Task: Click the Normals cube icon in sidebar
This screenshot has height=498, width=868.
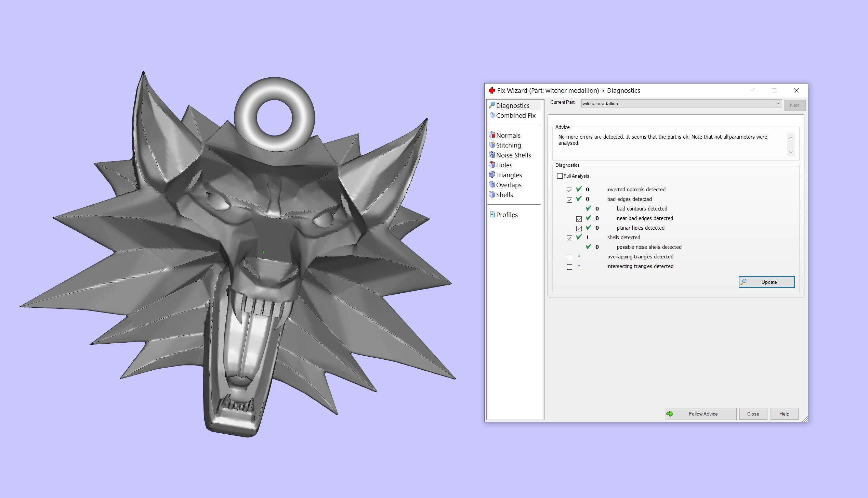Action: click(492, 135)
